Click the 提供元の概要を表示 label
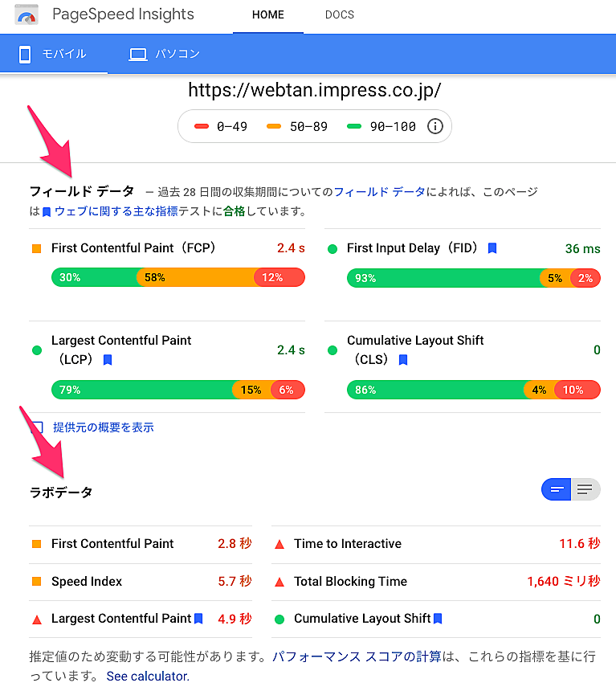Viewport: 616px width, 691px height. 103,427
